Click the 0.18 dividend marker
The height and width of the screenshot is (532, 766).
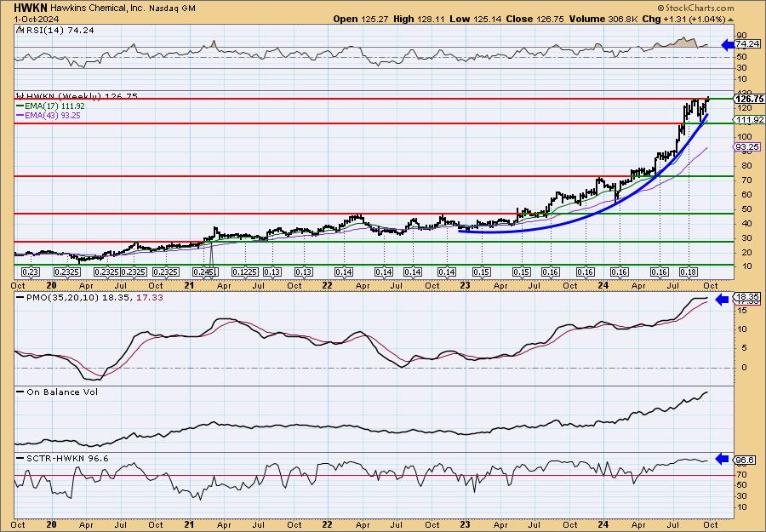tap(688, 272)
